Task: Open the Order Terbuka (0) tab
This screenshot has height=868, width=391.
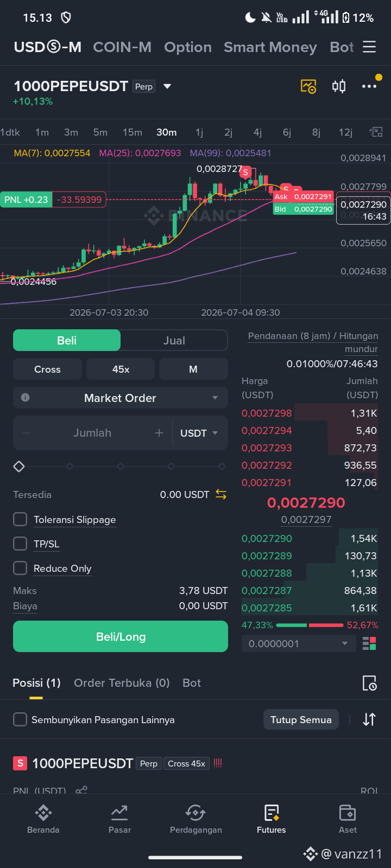Action: [122, 683]
